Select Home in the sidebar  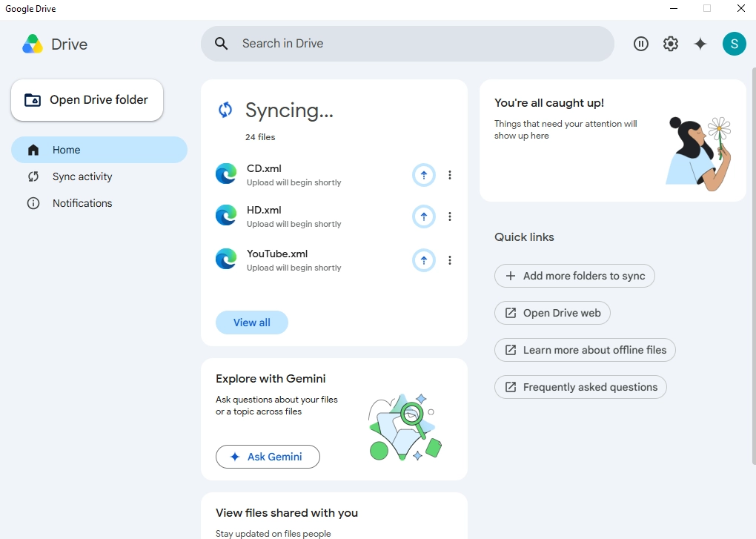[x=99, y=150]
